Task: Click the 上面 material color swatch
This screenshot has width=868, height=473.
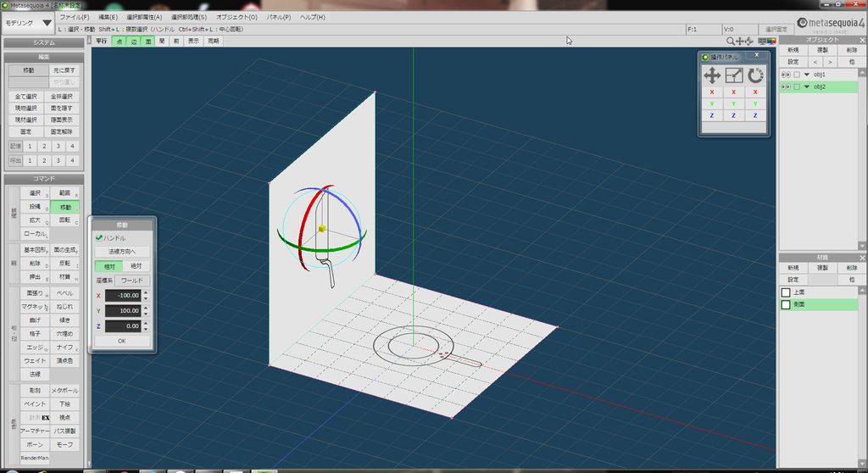Action: (786, 292)
